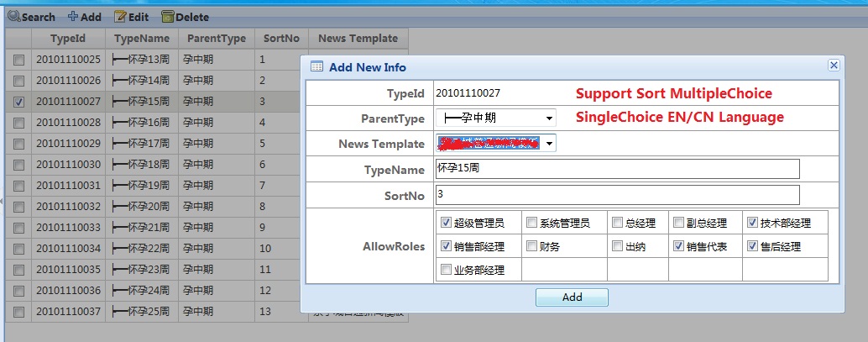Image resolution: width=868 pixels, height=342 pixels.
Task: Click the Edit pencil icon
Action: click(x=120, y=17)
